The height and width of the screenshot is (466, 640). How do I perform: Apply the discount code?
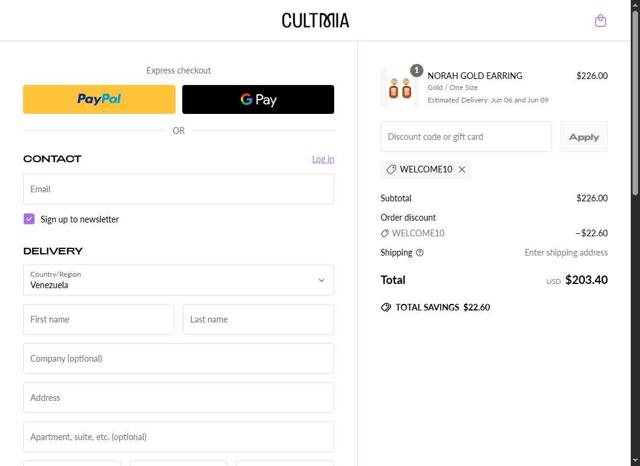pyautogui.click(x=584, y=137)
